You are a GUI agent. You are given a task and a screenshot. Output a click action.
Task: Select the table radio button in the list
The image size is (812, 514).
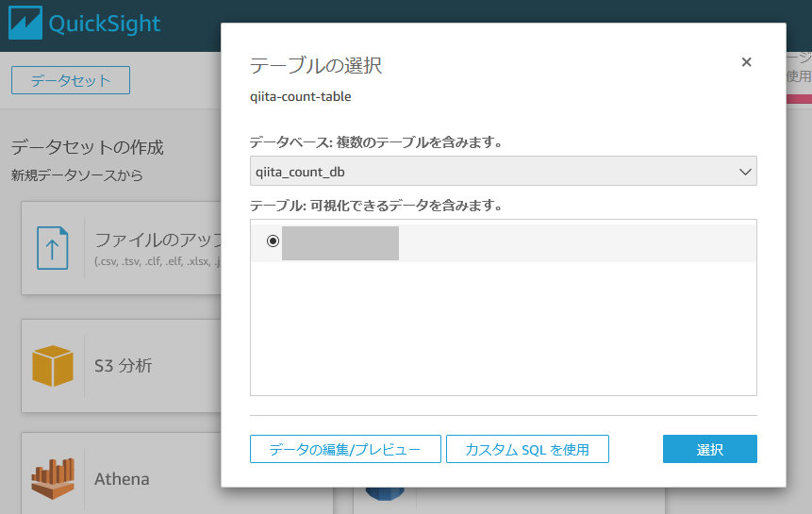[x=273, y=241]
